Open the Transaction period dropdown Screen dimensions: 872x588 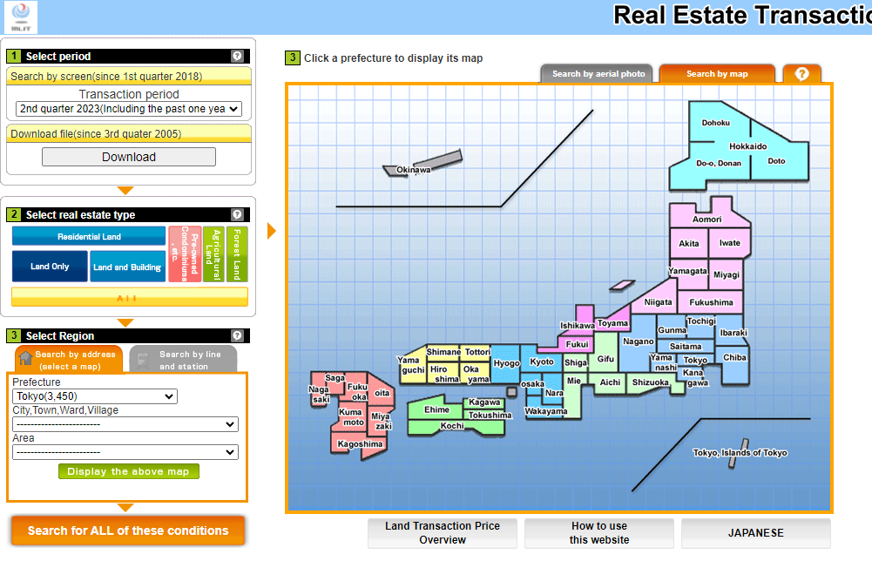[x=129, y=109]
